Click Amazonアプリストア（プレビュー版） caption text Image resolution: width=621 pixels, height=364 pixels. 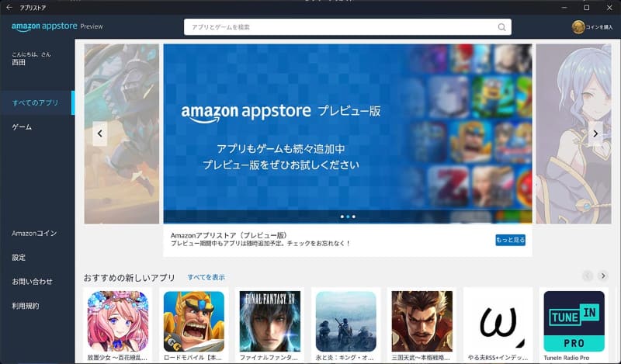[229, 235]
